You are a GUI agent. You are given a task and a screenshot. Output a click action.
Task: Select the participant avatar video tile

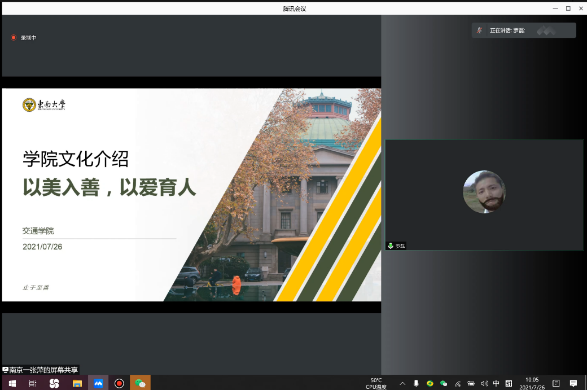(x=484, y=195)
